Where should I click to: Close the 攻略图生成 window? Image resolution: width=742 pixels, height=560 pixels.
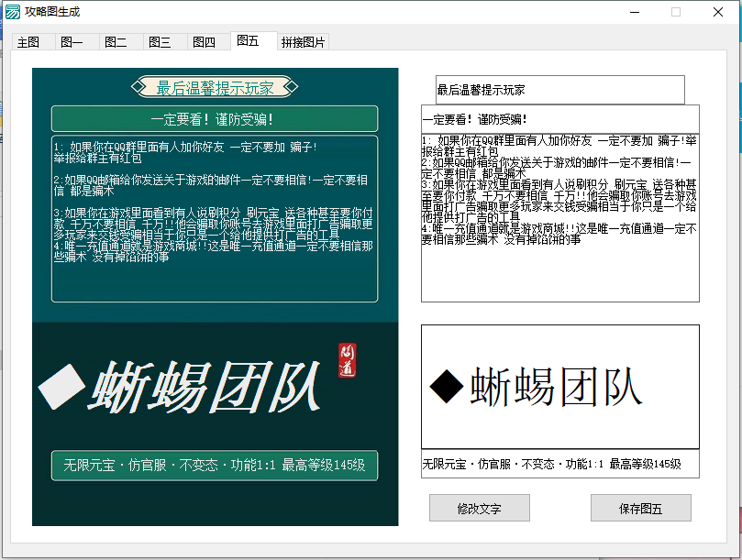pyautogui.click(x=718, y=12)
